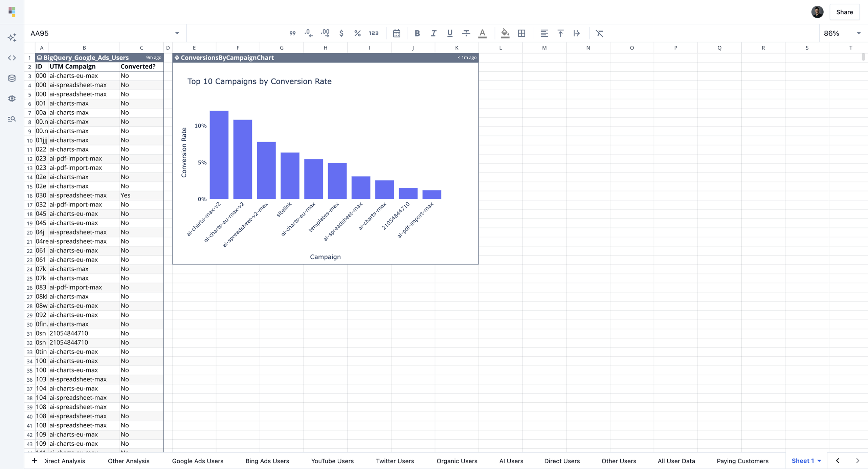This screenshot has width=868, height=469.
Task: Open the Sheet 1 options menu
Action: (x=819, y=461)
